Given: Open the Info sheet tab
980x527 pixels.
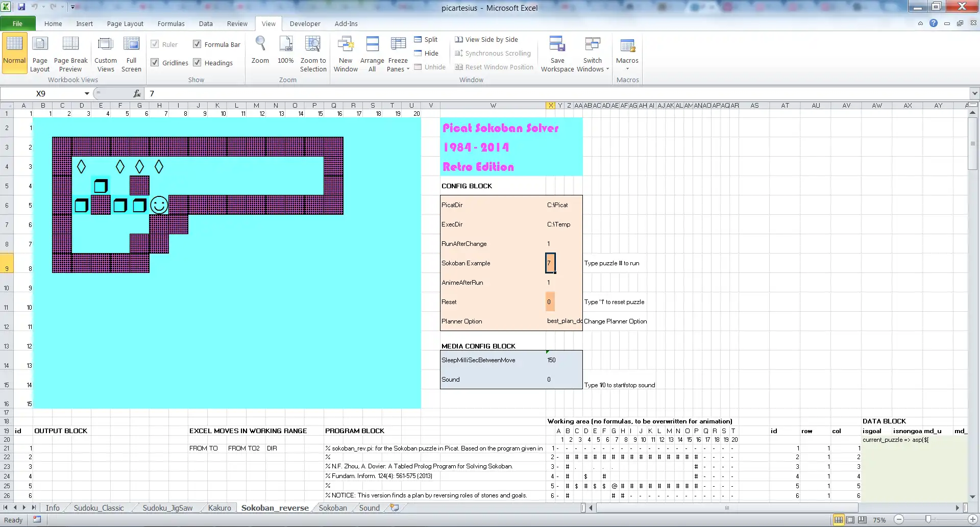Looking at the screenshot, I should [x=53, y=508].
